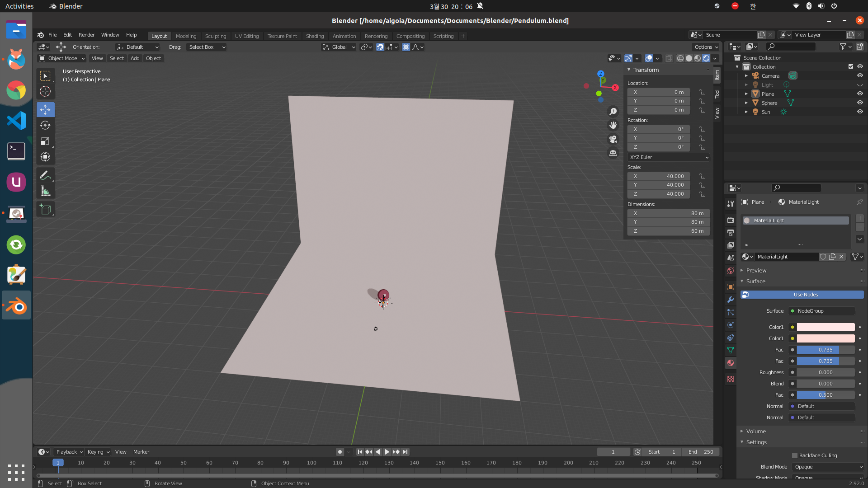The height and width of the screenshot is (488, 868).
Task: Lock the Rotation Z value
Action: click(x=702, y=147)
